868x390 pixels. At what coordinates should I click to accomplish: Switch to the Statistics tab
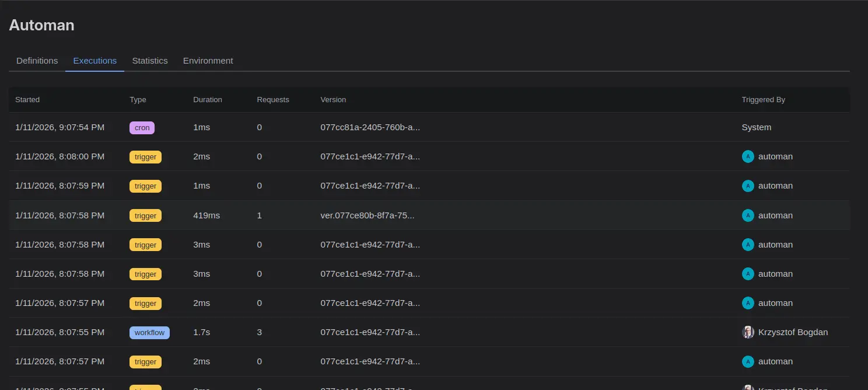149,61
